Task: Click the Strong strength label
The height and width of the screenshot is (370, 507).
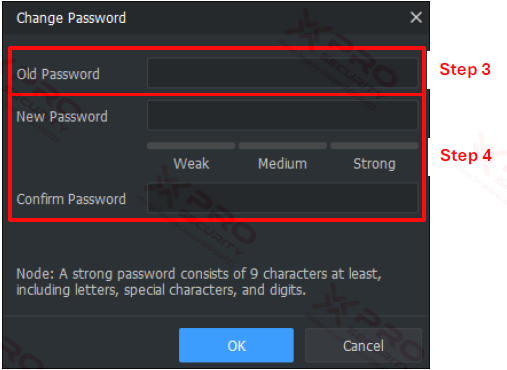Action: point(374,164)
